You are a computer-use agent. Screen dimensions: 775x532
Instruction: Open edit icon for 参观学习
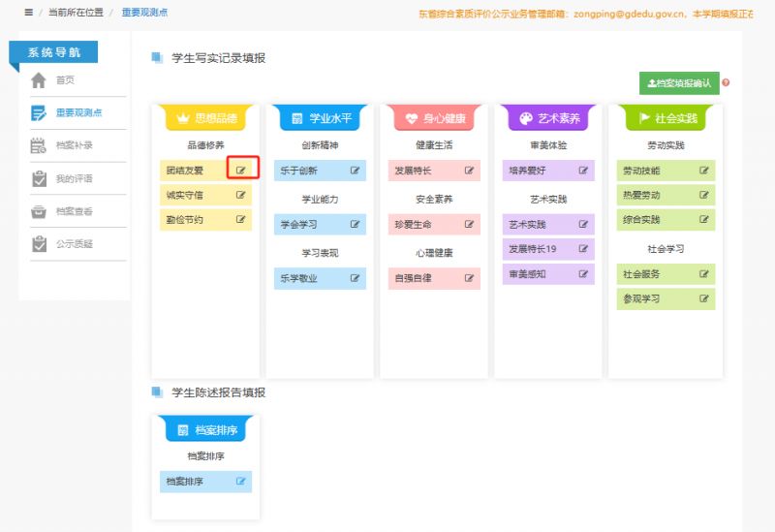(704, 298)
